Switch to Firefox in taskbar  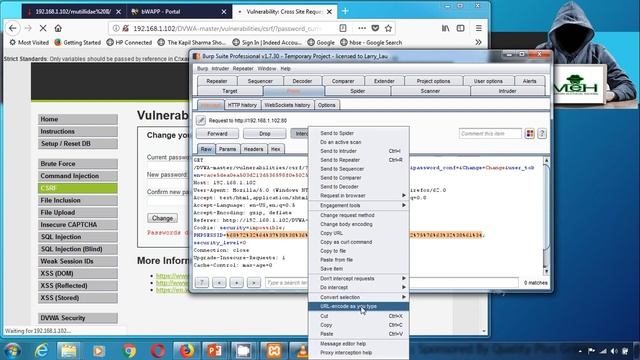pos(187,351)
